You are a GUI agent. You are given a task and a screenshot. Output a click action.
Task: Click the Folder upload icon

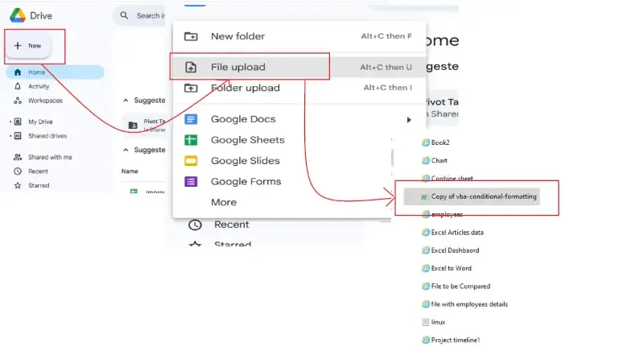click(x=191, y=88)
